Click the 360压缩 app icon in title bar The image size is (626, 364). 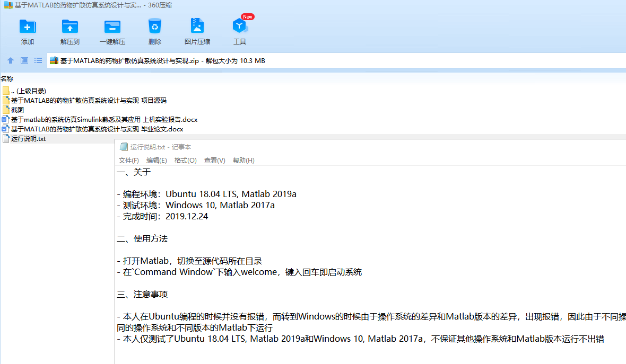coord(8,5)
